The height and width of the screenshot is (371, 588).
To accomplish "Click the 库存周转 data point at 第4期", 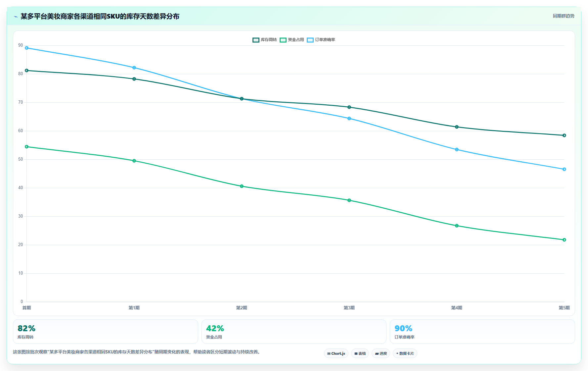I will [457, 127].
